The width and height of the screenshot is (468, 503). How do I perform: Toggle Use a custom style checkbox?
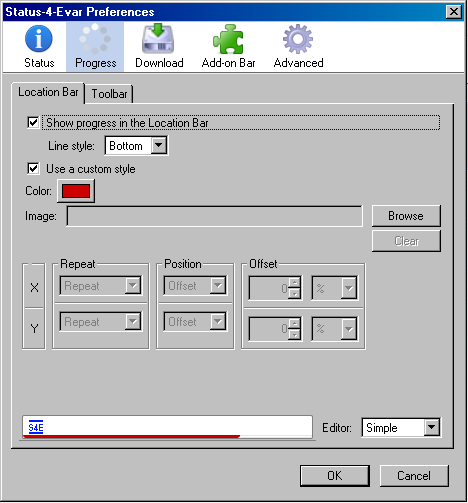tap(33, 168)
